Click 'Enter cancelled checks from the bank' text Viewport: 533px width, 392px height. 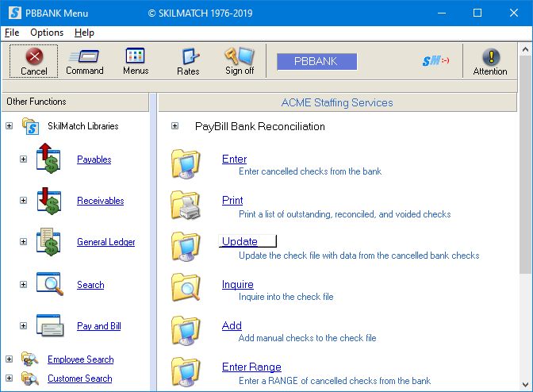[310, 171]
